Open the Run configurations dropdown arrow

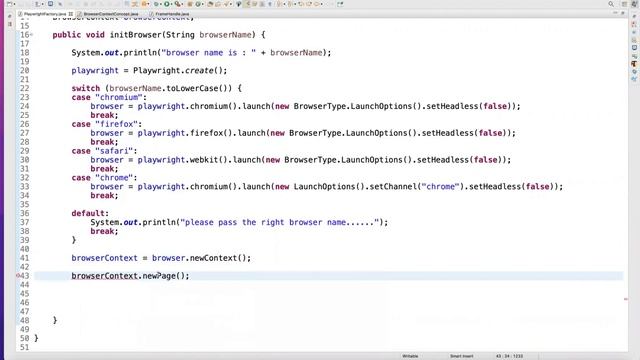click(172, 4)
